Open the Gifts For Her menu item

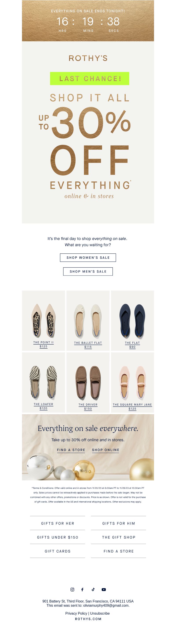[58, 523]
